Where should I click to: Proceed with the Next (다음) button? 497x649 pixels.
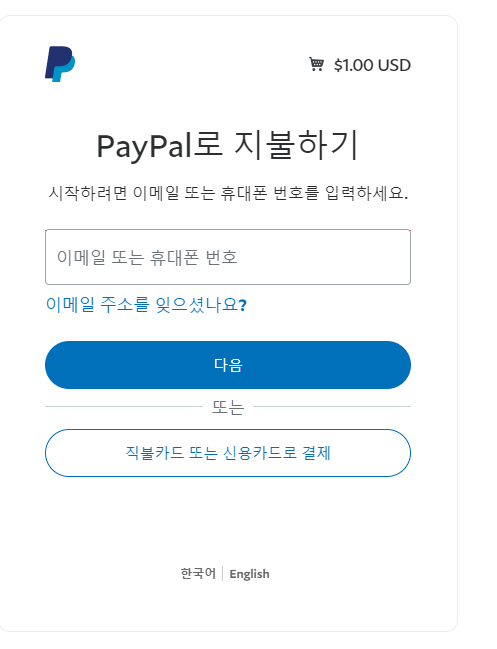pos(228,365)
